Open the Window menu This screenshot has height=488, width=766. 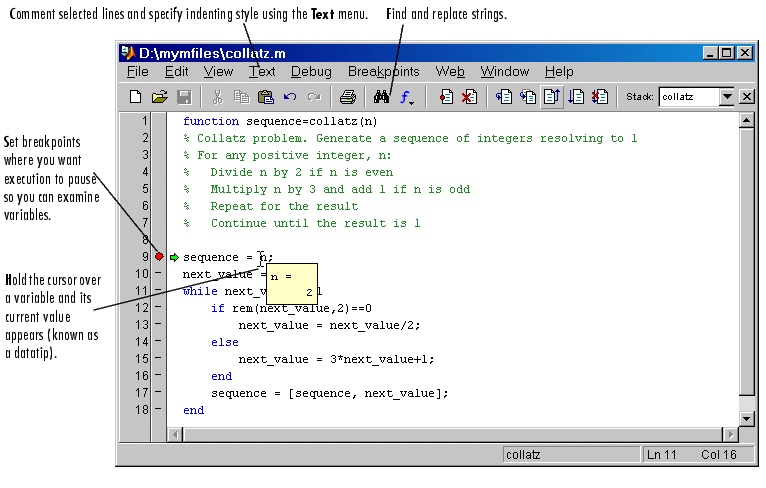pos(505,72)
